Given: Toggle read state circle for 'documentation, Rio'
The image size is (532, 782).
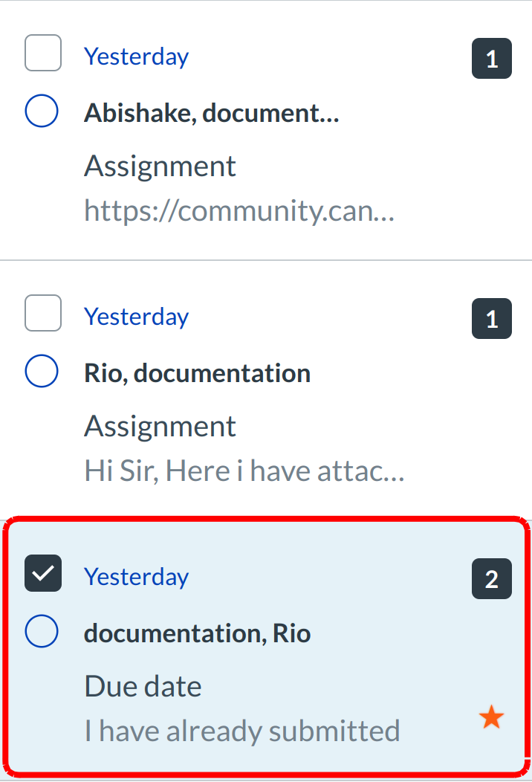Looking at the screenshot, I should 42,632.
